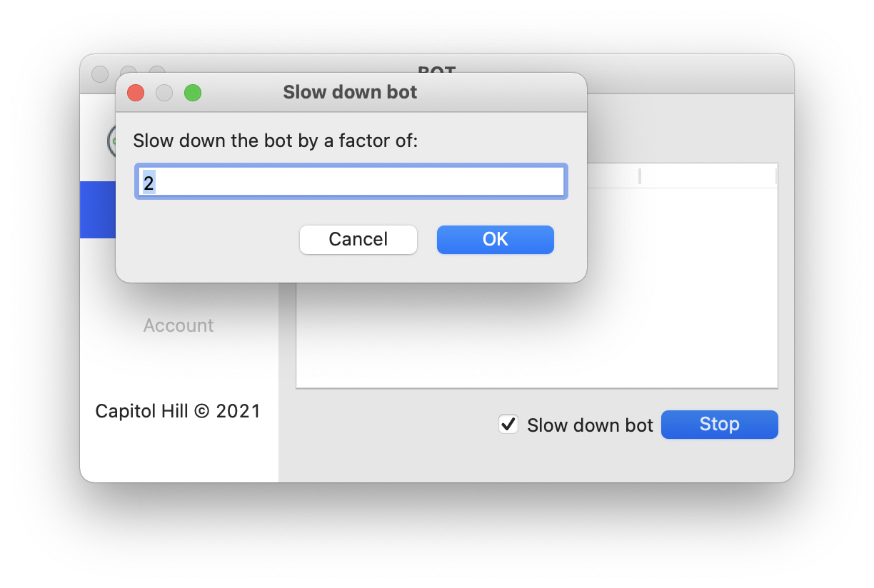The width and height of the screenshot is (874, 588).
Task: Click the BOT main window title bar
Action: coord(689,73)
